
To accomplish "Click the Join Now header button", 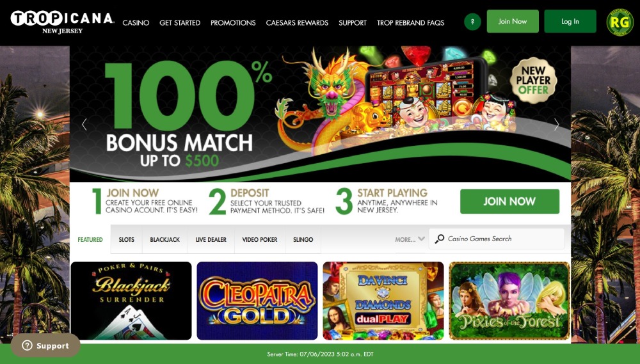I will tap(513, 21).
